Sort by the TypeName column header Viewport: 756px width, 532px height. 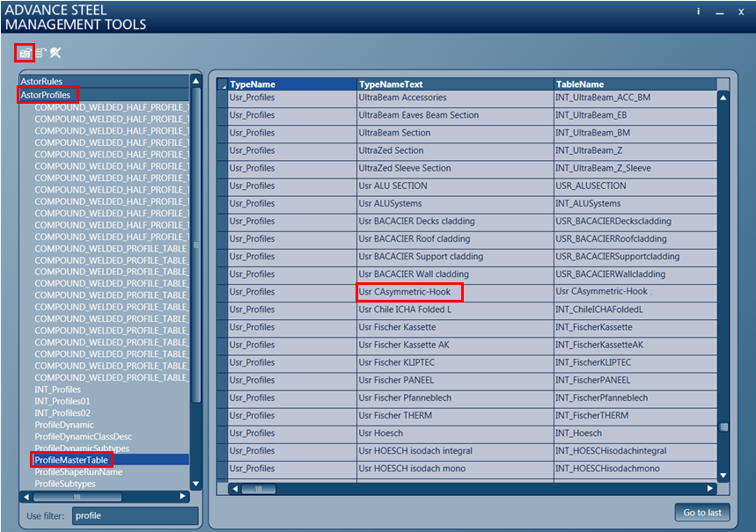pos(292,84)
